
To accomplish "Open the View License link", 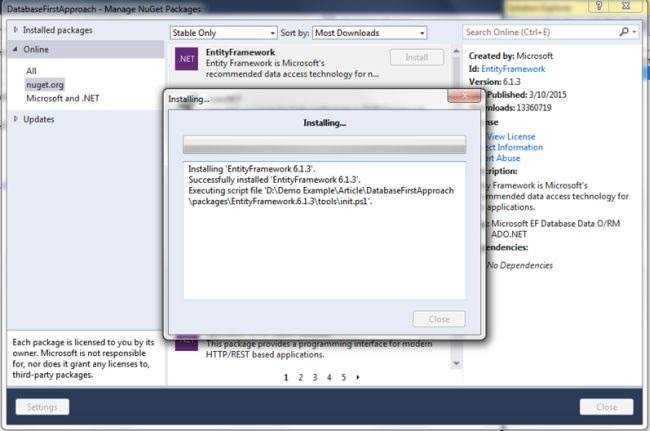I will point(511,136).
